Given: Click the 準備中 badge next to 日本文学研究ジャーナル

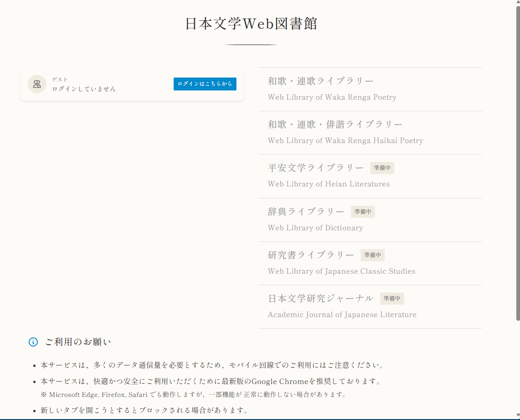Looking at the screenshot, I should pos(392,299).
